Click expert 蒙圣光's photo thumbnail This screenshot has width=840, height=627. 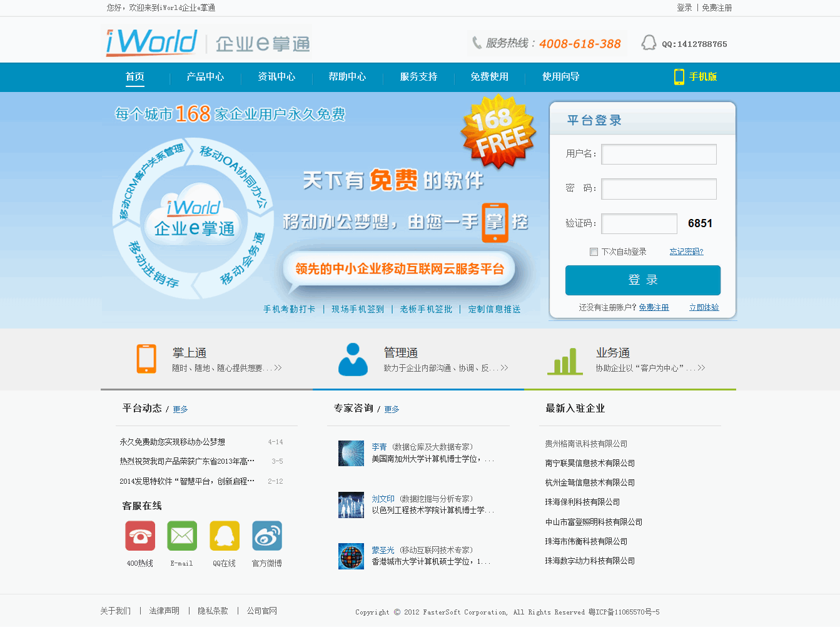click(x=351, y=556)
